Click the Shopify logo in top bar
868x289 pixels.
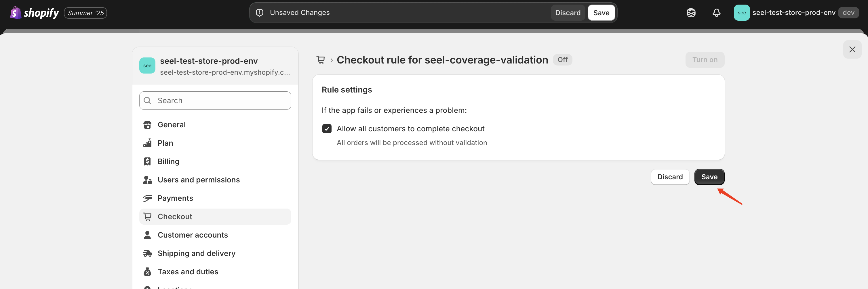(x=34, y=13)
